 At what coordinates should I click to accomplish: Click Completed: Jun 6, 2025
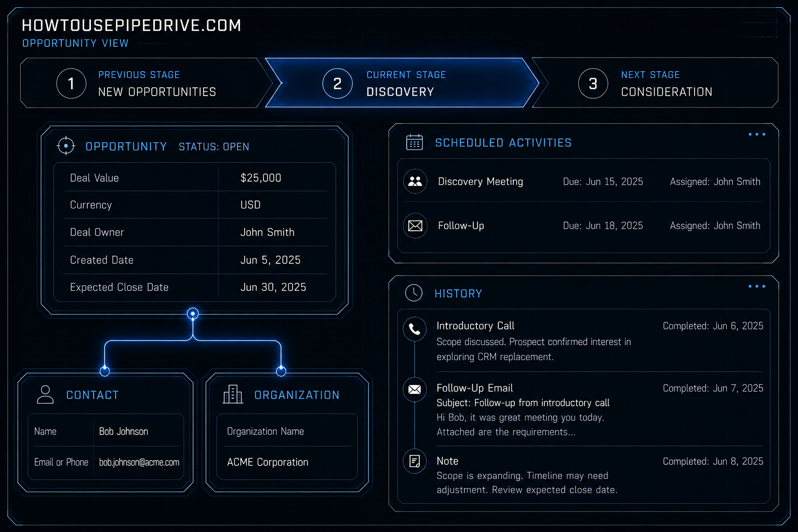click(x=713, y=326)
